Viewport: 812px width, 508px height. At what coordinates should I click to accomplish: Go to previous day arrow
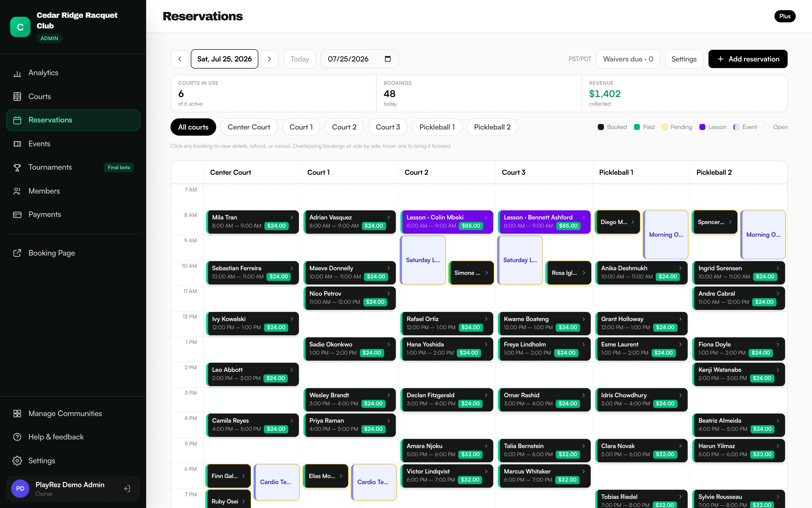click(180, 59)
